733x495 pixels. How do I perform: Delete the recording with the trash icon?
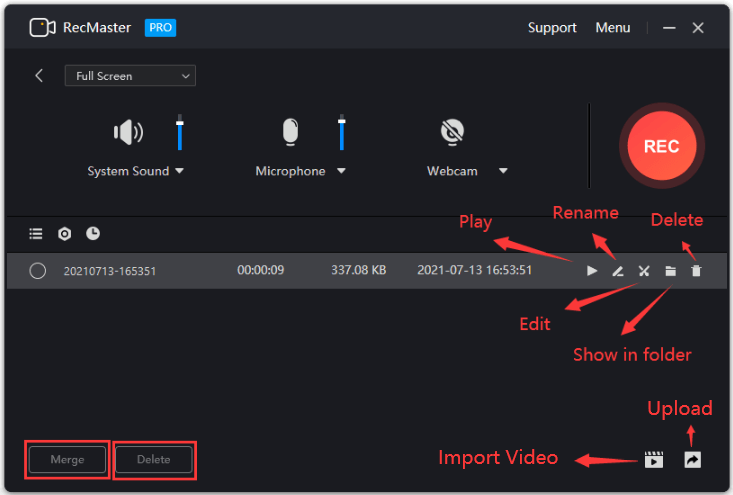(697, 271)
